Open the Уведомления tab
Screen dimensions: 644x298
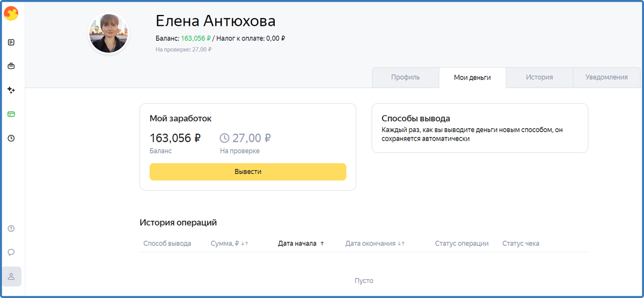(x=607, y=77)
